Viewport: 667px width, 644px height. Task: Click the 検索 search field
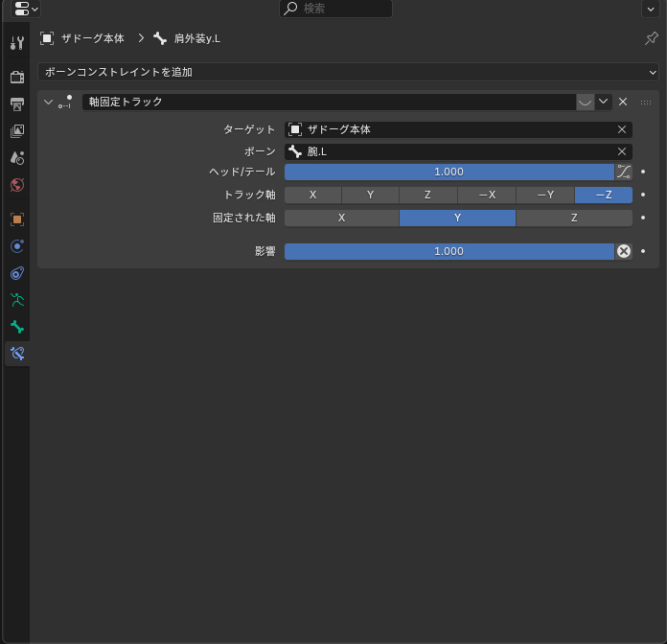coord(335,9)
